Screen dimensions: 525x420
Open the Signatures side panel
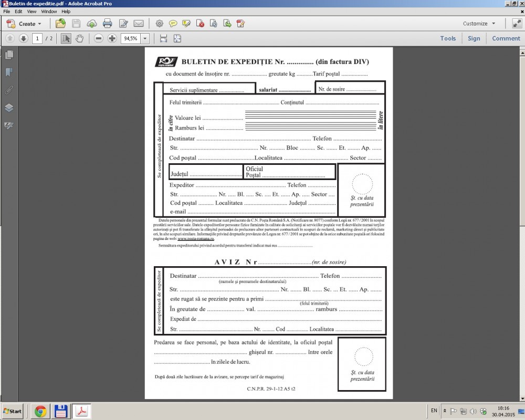(x=9, y=125)
